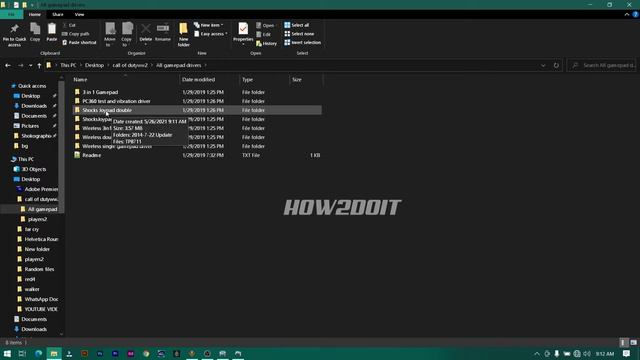This screenshot has width=640, height=360.
Task: Click Pin to Quick access icon
Action: click(14, 34)
